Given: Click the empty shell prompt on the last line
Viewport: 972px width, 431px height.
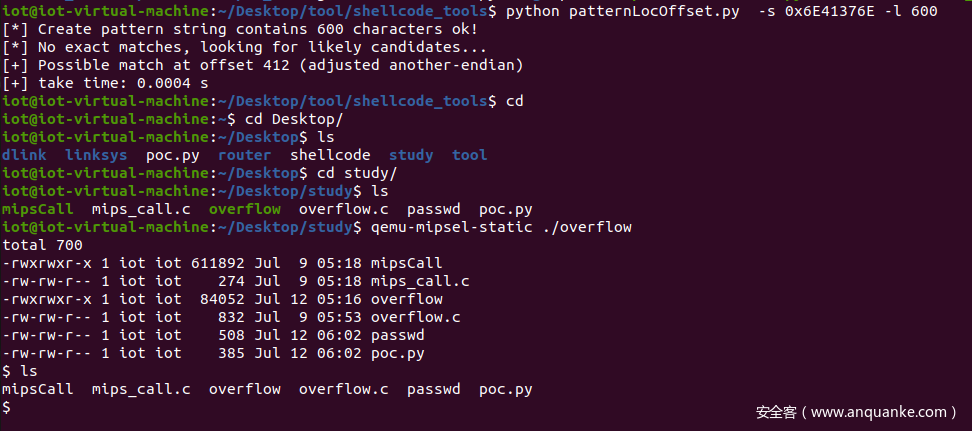Looking at the screenshot, I should pos(7,407).
